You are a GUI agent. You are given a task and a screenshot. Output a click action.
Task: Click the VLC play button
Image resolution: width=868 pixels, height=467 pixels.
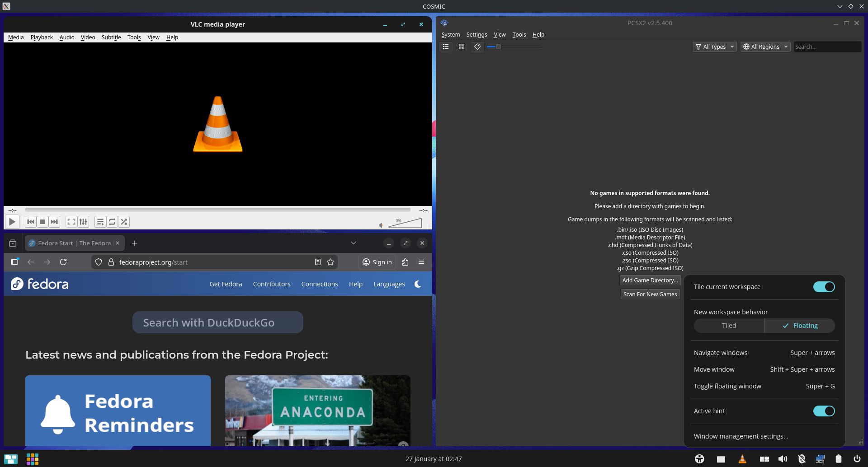click(12, 222)
